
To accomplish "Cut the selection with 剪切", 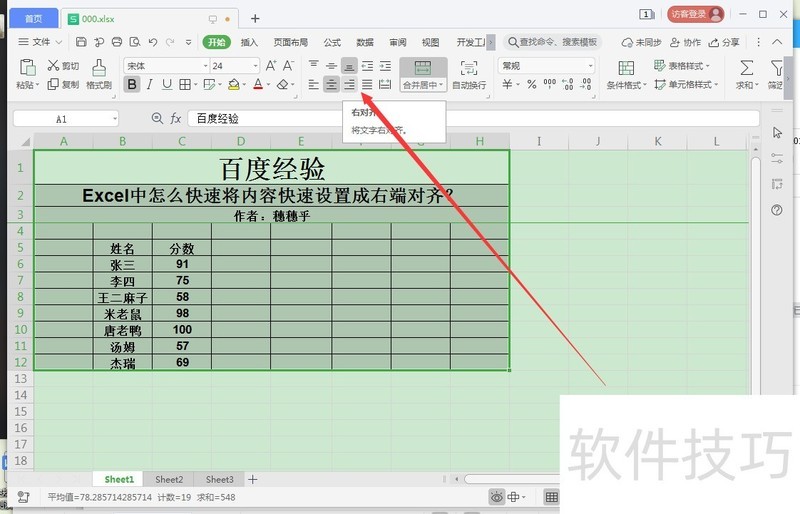I will tap(63, 65).
